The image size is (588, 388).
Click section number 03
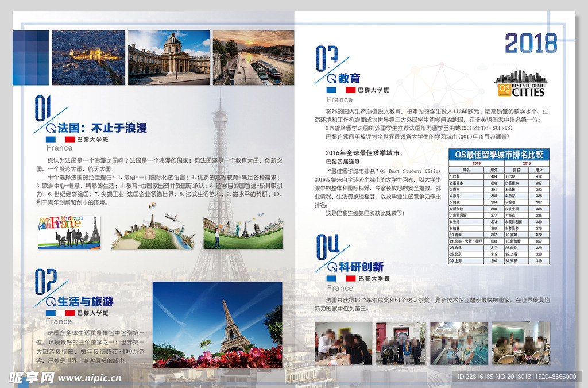pyautogui.click(x=327, y=59)
